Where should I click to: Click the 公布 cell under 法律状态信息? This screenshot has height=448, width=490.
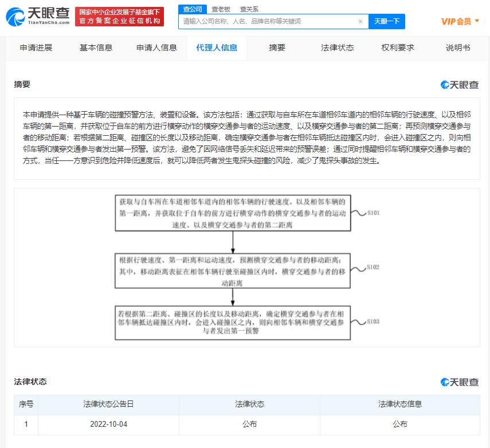400,425
